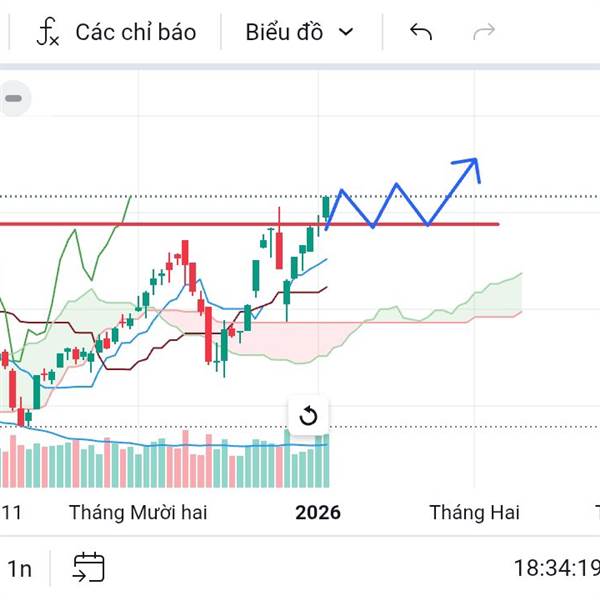Click the red Ichimoku cloud area

(280, 340)
